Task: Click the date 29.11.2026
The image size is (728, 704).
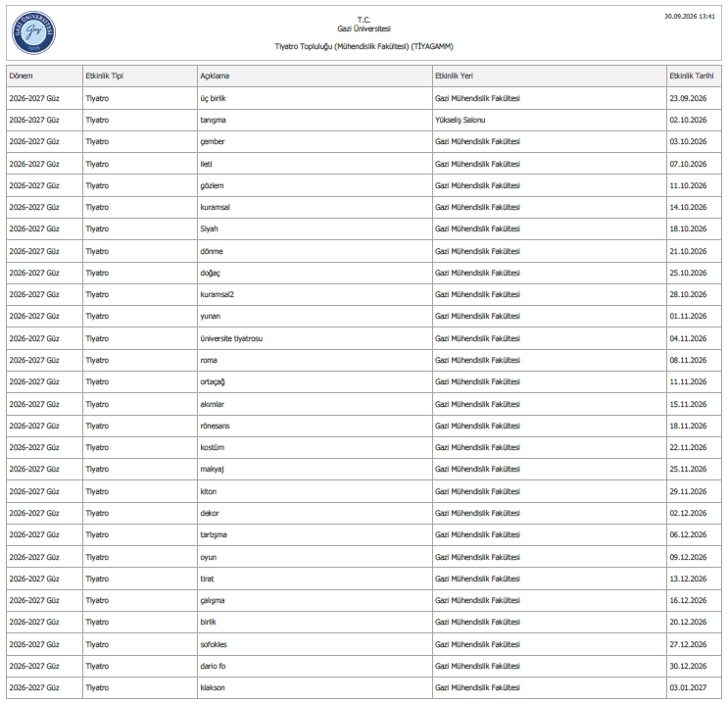Action: 688,491
